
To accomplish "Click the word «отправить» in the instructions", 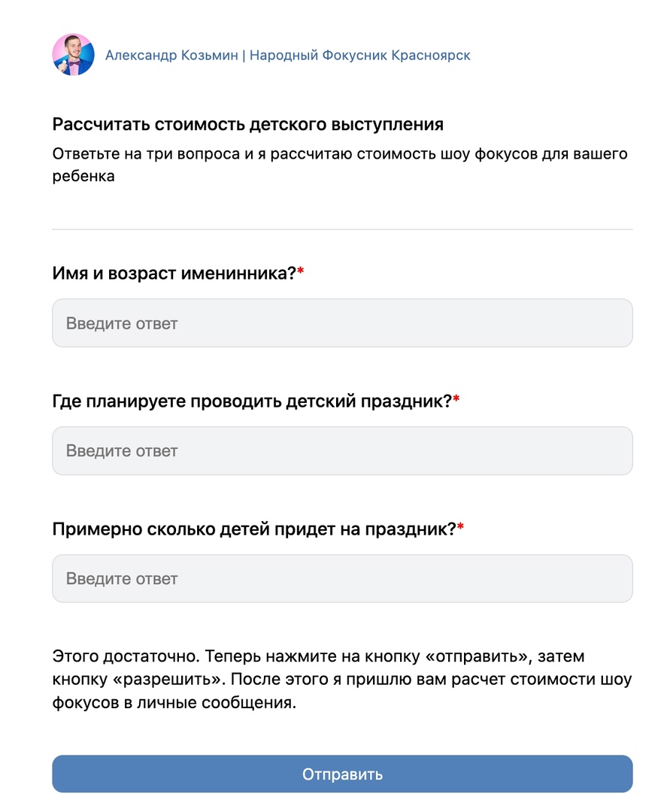I will coord(478,656).
